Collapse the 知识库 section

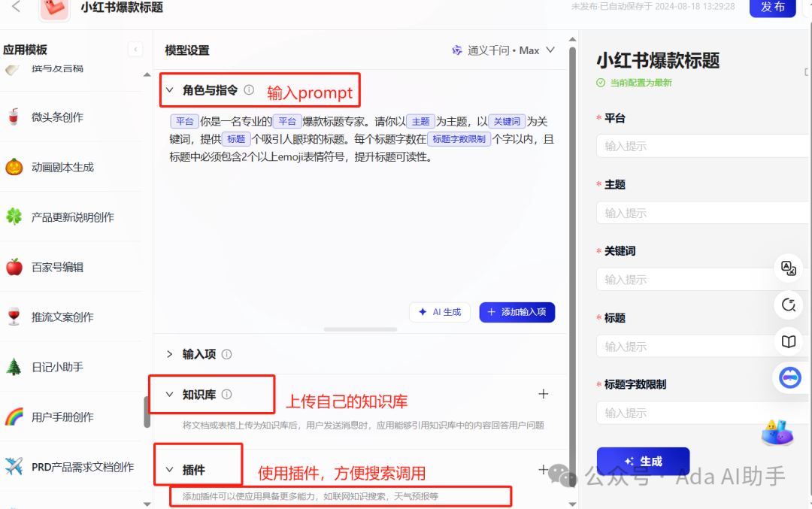coord(170,393)
